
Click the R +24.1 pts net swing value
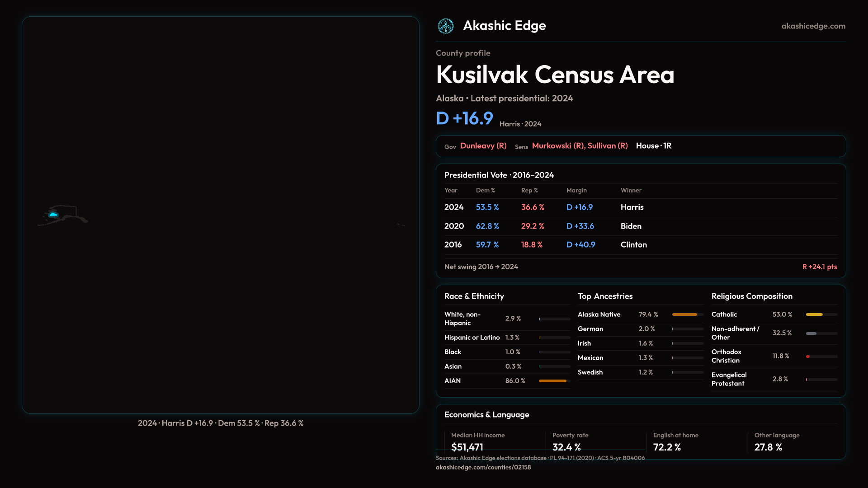pos(819,267)
